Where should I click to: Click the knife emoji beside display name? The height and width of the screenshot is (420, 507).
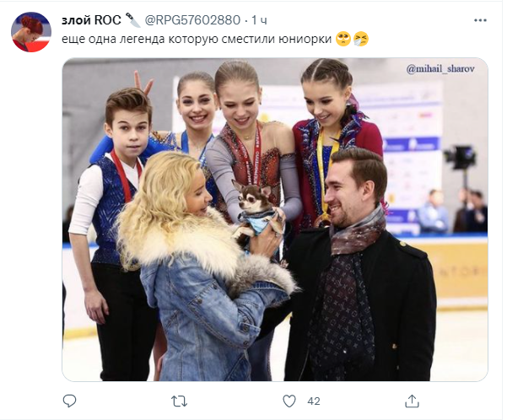[x=132, y=19]
